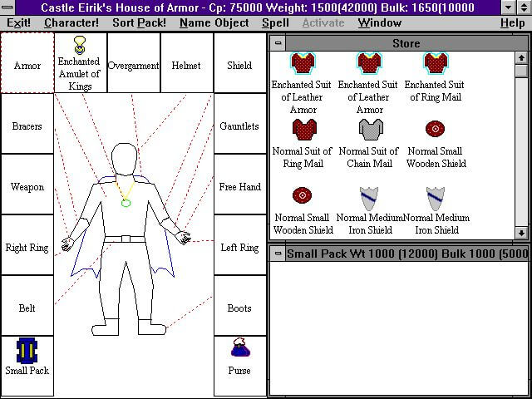The height and width of the screenshot is (399, 532).
Task: Minimize the main game window
Action: point(509,7)
